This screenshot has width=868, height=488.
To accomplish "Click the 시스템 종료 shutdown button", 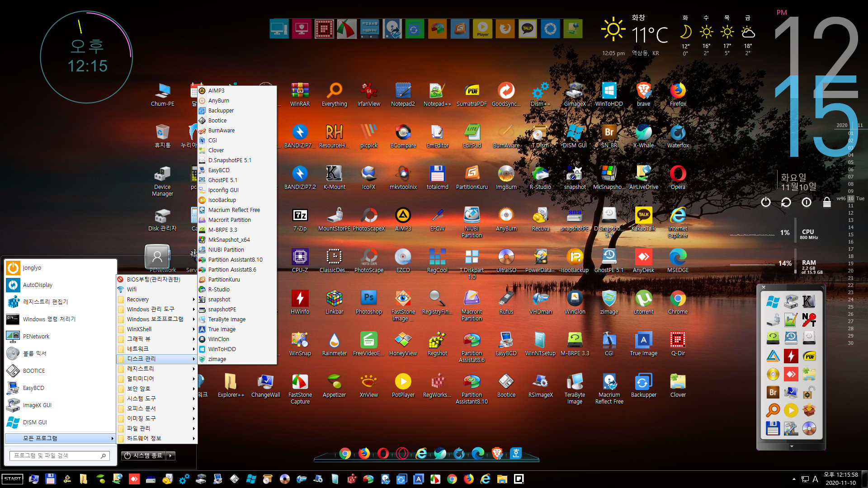I will point(143,455).
